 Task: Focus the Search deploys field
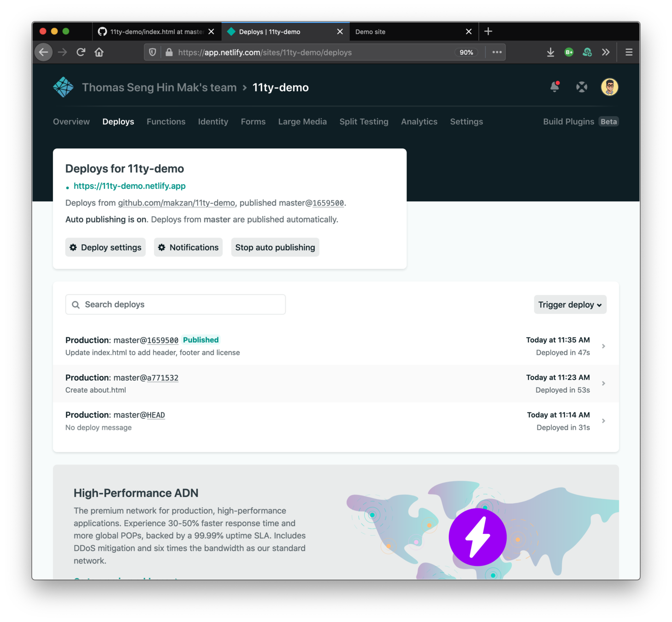(176, 305)
